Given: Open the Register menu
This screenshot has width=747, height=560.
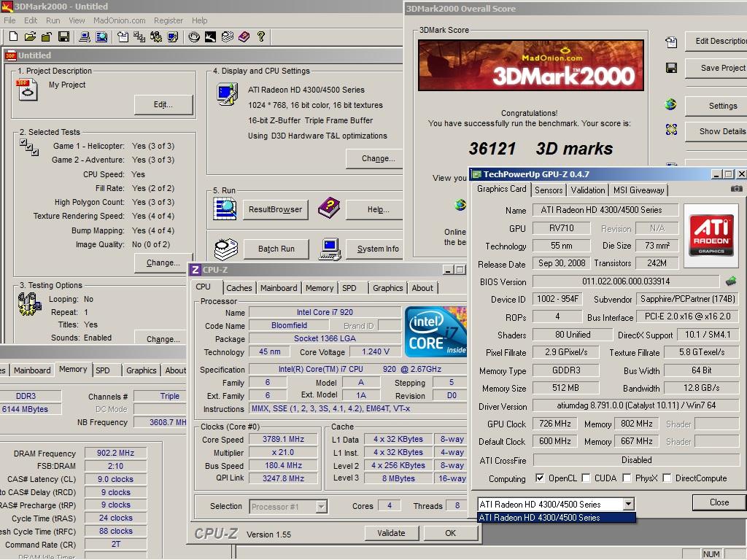Looking at the screenshot, I should pyautogui.click(x=169, y=20).
